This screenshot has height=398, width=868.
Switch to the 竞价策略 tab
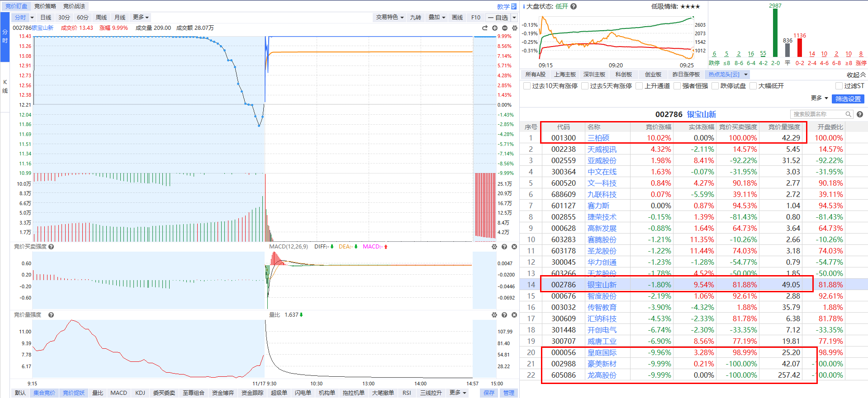pos(45,6)
